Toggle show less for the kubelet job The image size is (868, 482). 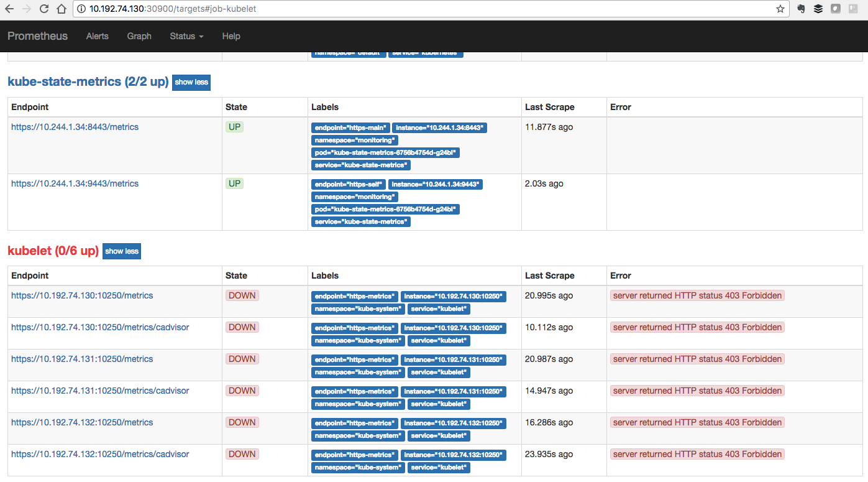tap(121, 251)
